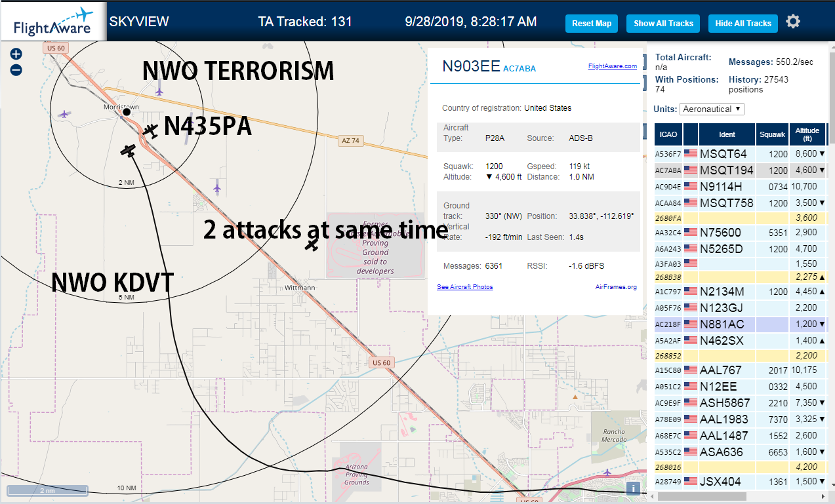Select ASA636 aircraft row
835x504 pixels.
(741, 452)
